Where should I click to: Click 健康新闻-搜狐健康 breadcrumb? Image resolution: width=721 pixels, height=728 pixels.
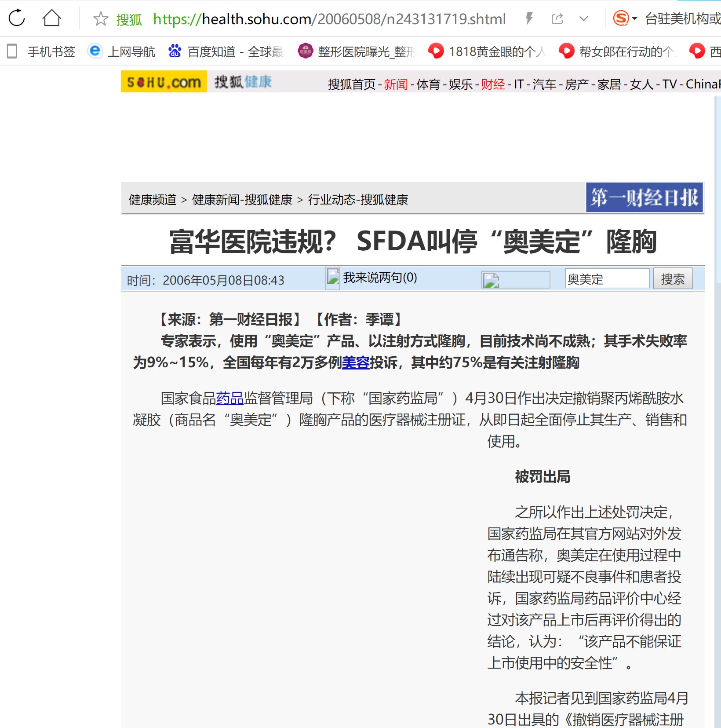pyautogui.click(x=242, y=200)
